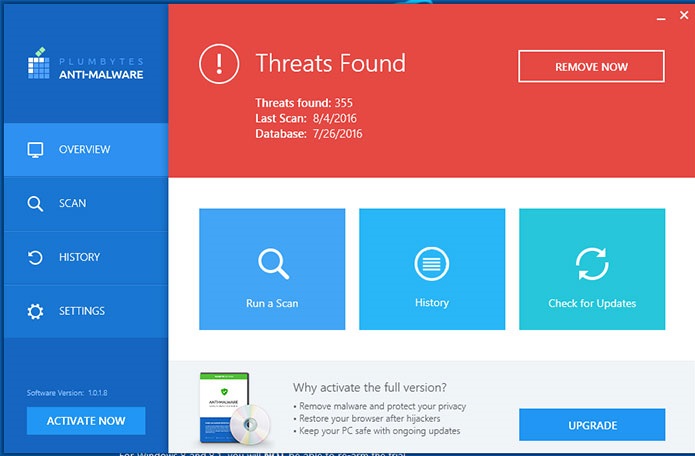This screenshot has height=456, width=695.
Task: Click the Settings gear icon in sidebar
Action: [x=35, y=312]
